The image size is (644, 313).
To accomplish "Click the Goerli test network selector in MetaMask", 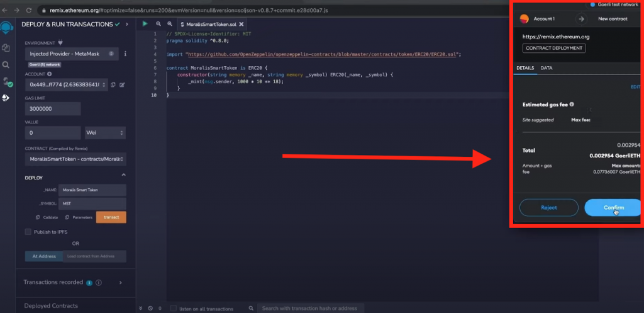I will coord(614,4).
